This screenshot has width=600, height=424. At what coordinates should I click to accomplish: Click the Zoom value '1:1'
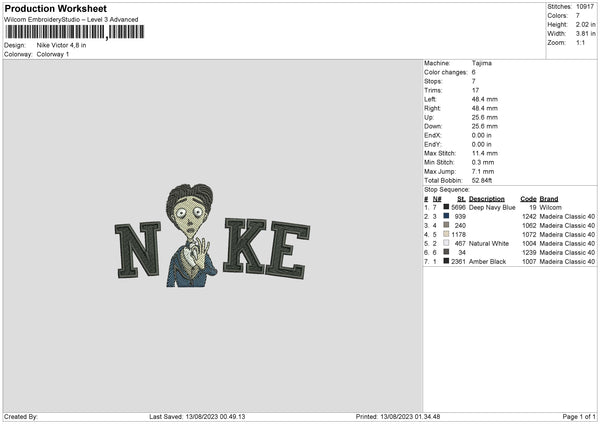coord(580,43)
